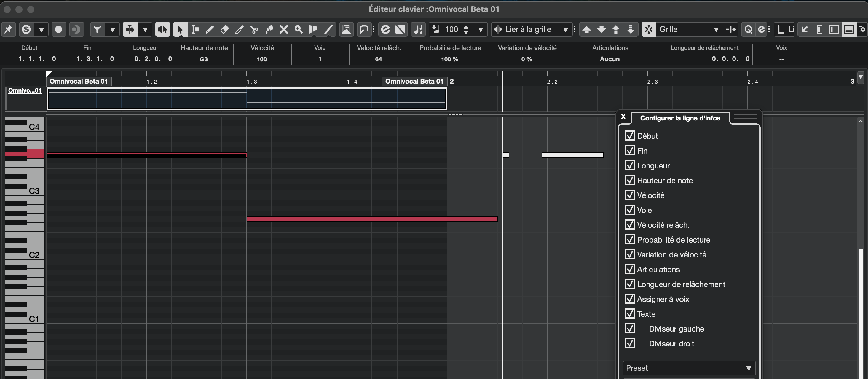Click the Solo editor button

click(x=26, y=30)
